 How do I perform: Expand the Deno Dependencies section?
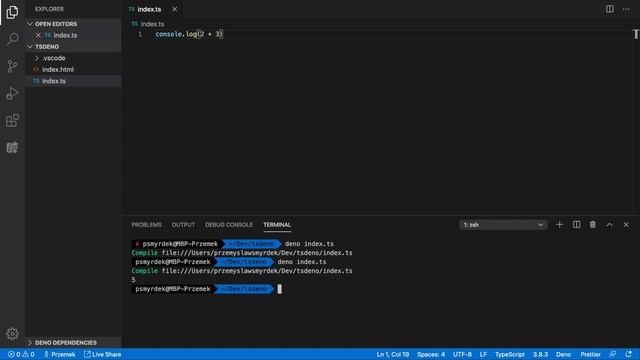[x=73, y=342]
